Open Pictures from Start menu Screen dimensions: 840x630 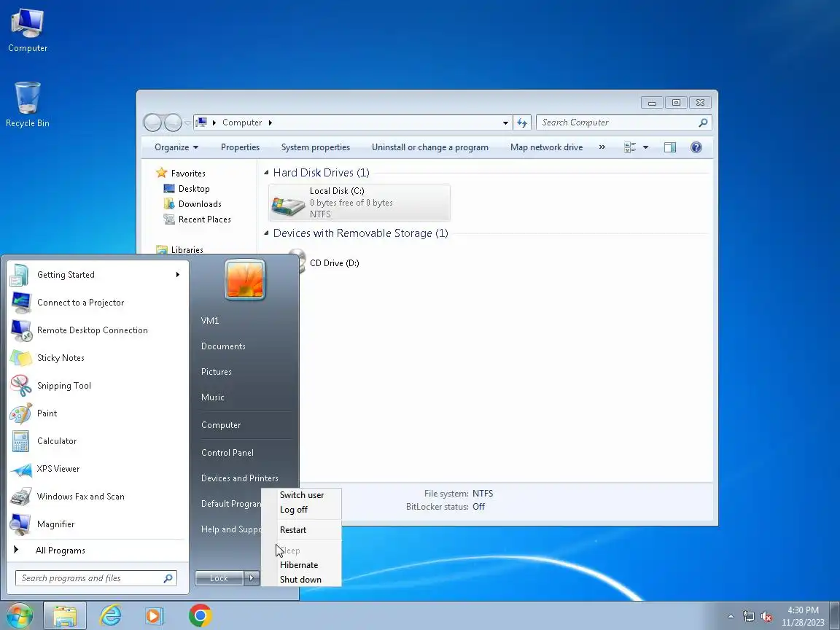click(217, 372)
